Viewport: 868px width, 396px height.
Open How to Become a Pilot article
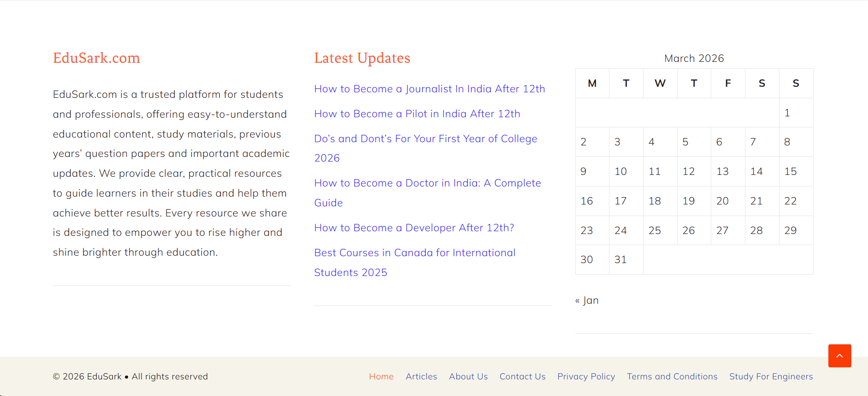click(x=417, y=114)
